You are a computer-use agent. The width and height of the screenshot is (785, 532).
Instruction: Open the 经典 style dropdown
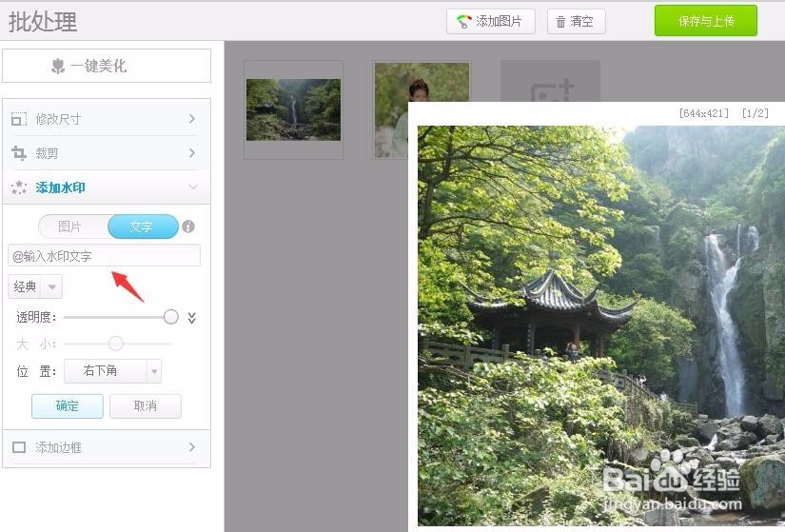click(35, 286)
